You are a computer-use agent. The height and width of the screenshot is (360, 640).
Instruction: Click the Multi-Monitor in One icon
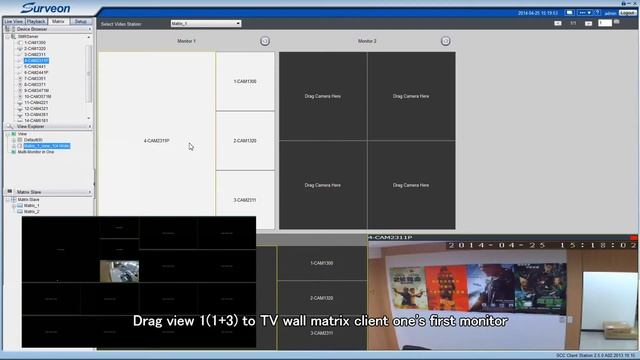[x=13, y=152]
